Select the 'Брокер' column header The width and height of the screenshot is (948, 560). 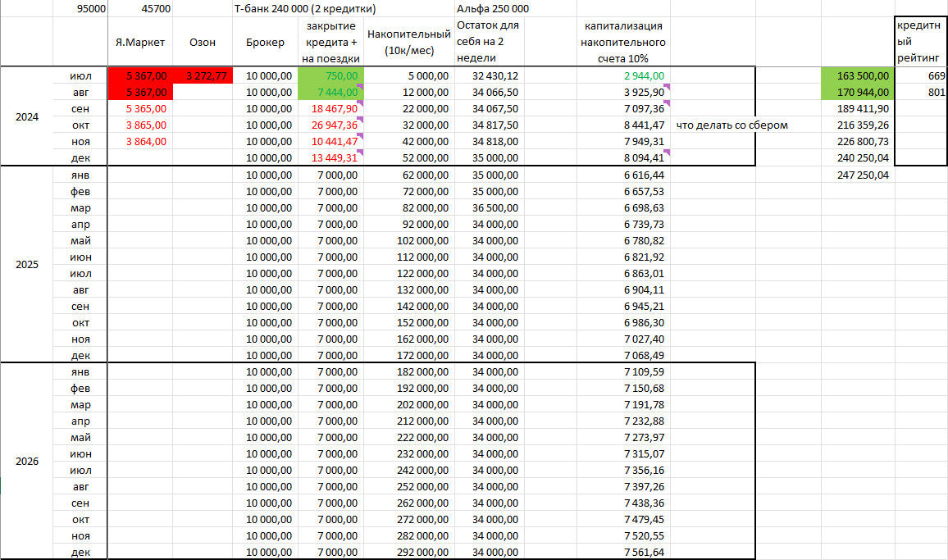click(266, 42)
